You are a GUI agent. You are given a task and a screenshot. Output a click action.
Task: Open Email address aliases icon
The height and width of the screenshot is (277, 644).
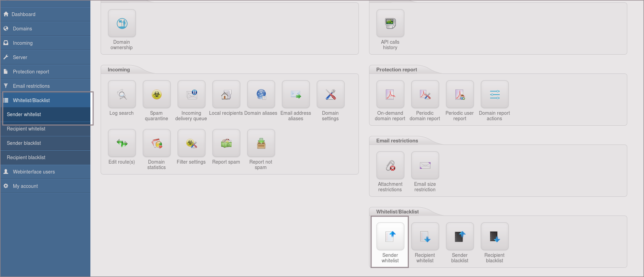296,95
